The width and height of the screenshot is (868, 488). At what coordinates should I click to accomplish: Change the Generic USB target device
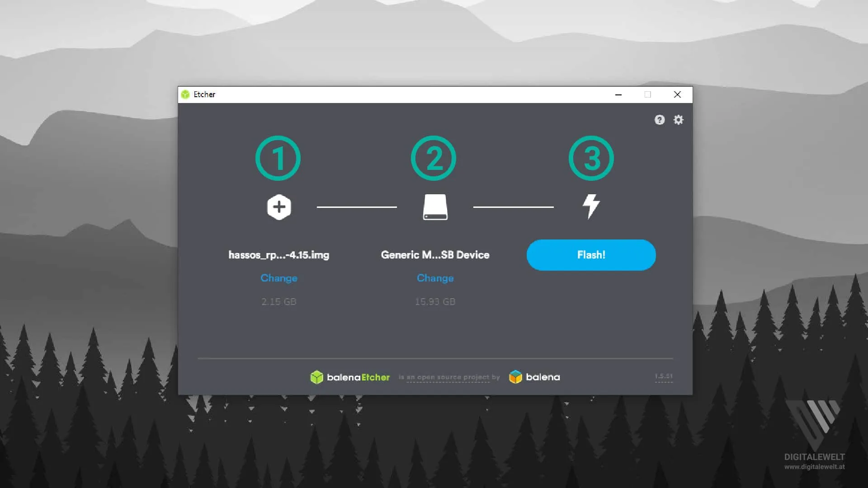(x=435, y=278)
